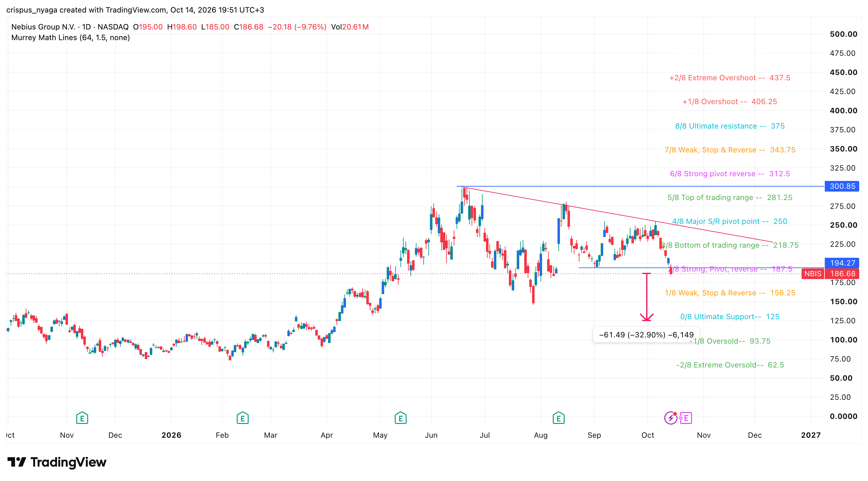868x481 pixels.
Task: Click the -61.49 (-32.90%) measurement box
Action: pos(646,335)
